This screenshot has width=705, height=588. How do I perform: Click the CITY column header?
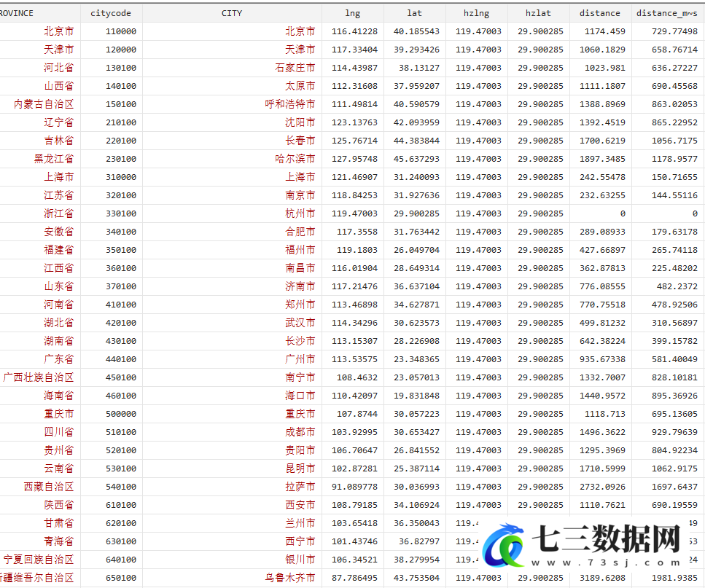tap(232, 13)
